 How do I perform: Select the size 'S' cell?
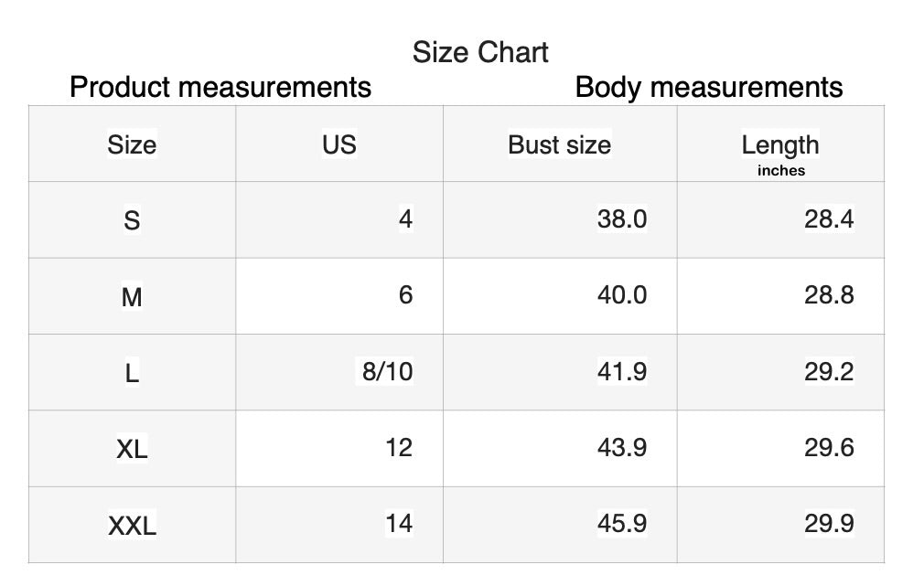point(132,220)
